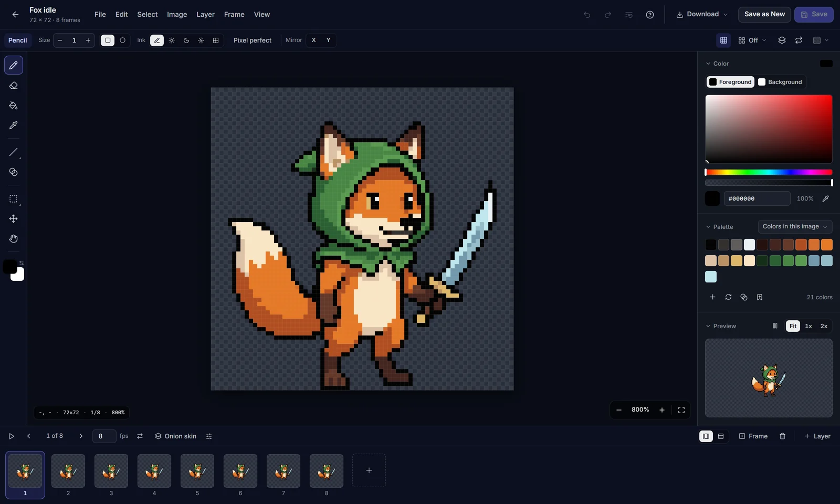Open the View menu
840x504 pixels.
262,15
